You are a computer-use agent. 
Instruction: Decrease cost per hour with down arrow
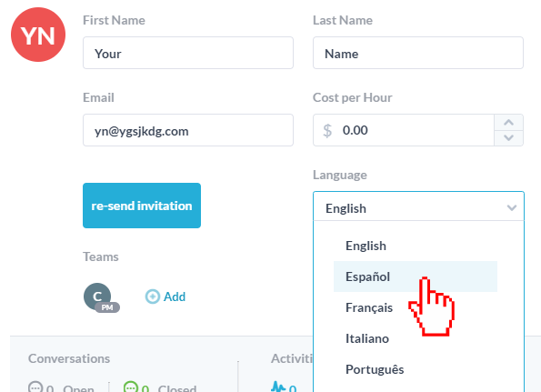coord(508,138)
